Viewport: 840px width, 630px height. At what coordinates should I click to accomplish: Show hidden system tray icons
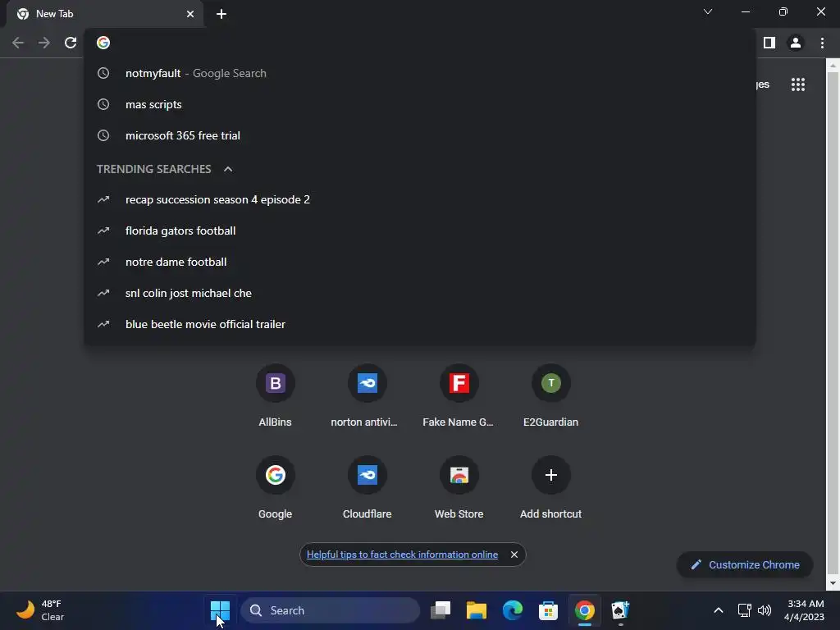tap(719, 610)
